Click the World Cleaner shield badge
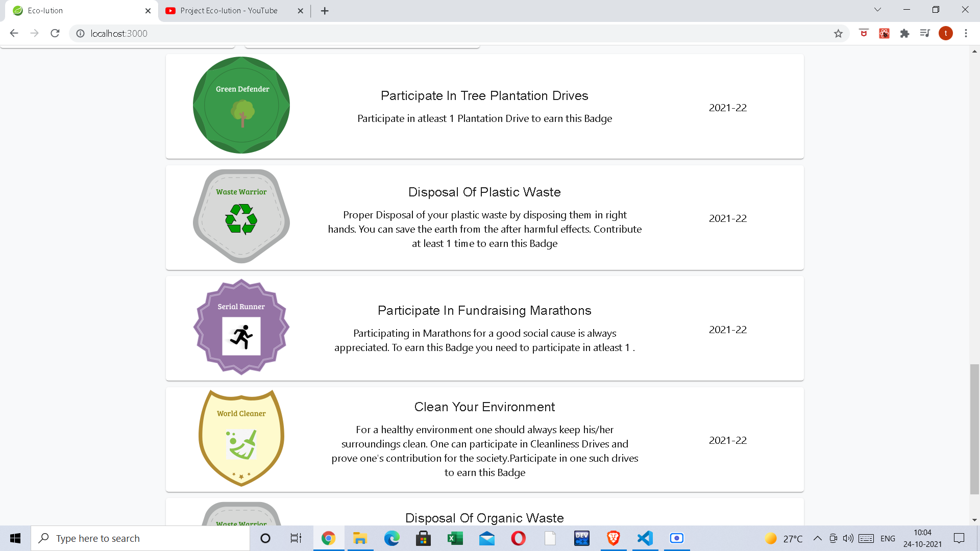This screenshot has width=980, height=551. point(241,438)
